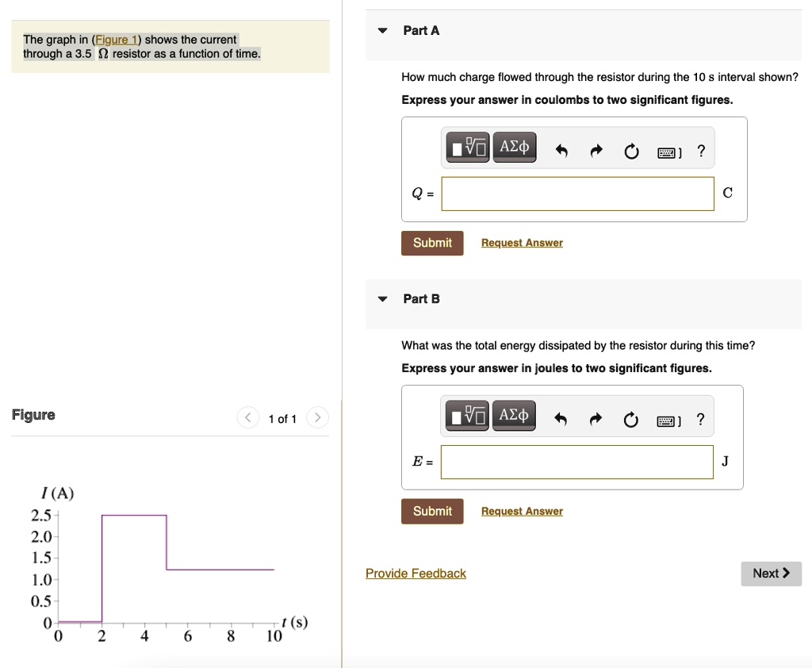
Task: Click the next figure navigation arrow
Action: point(317,417)
